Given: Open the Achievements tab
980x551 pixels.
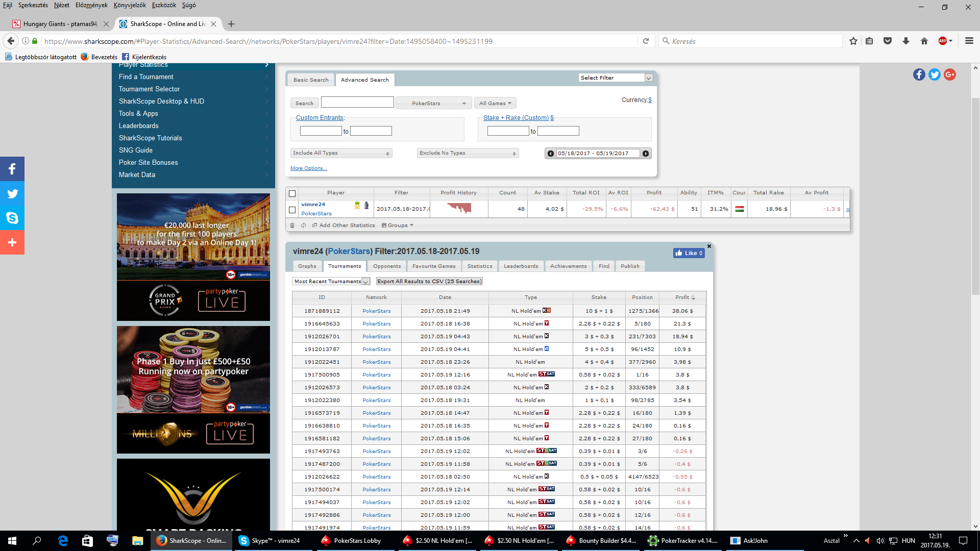Looking at the screenshot, I should click(568, 266).
